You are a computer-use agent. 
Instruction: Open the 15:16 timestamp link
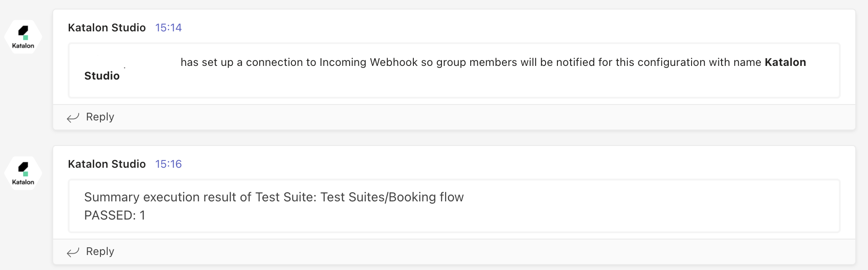(x=168, y=164)
